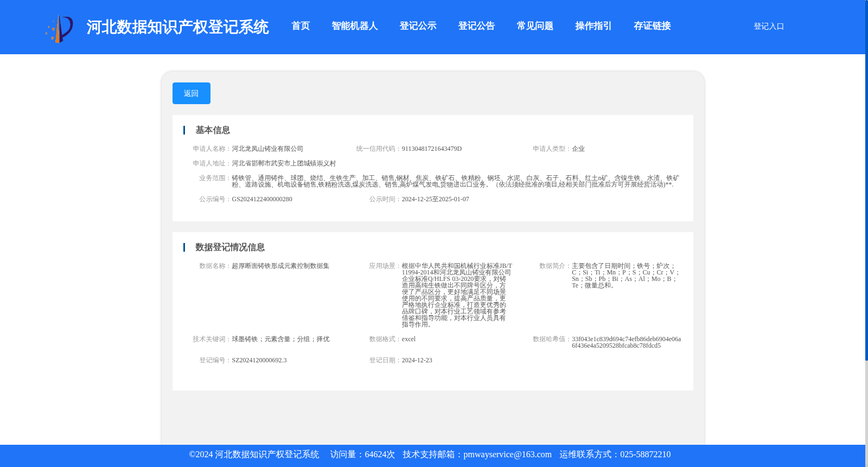Select applicant type value 企业
This screenshot has height=467, width=868.
point(578,149)
